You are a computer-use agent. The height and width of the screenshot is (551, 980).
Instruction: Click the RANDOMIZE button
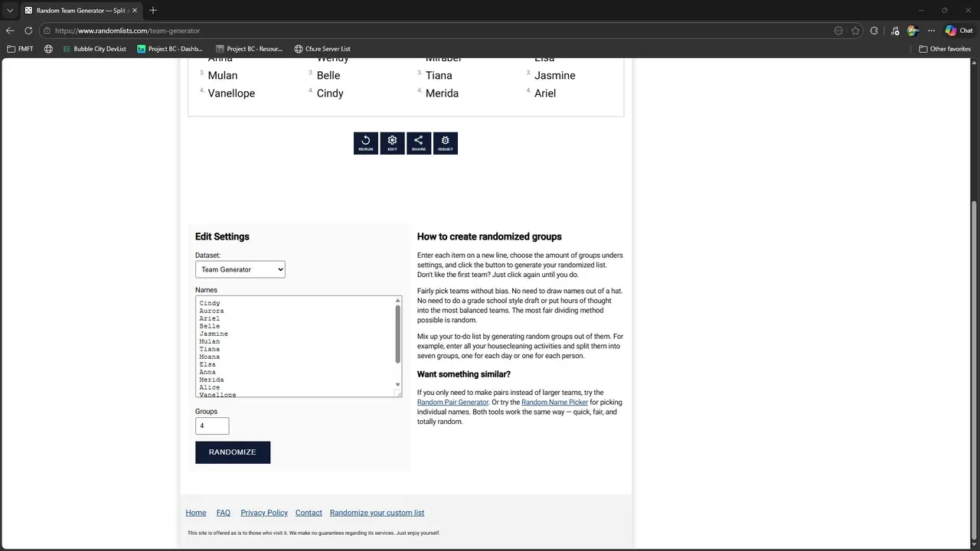[233, 452]
